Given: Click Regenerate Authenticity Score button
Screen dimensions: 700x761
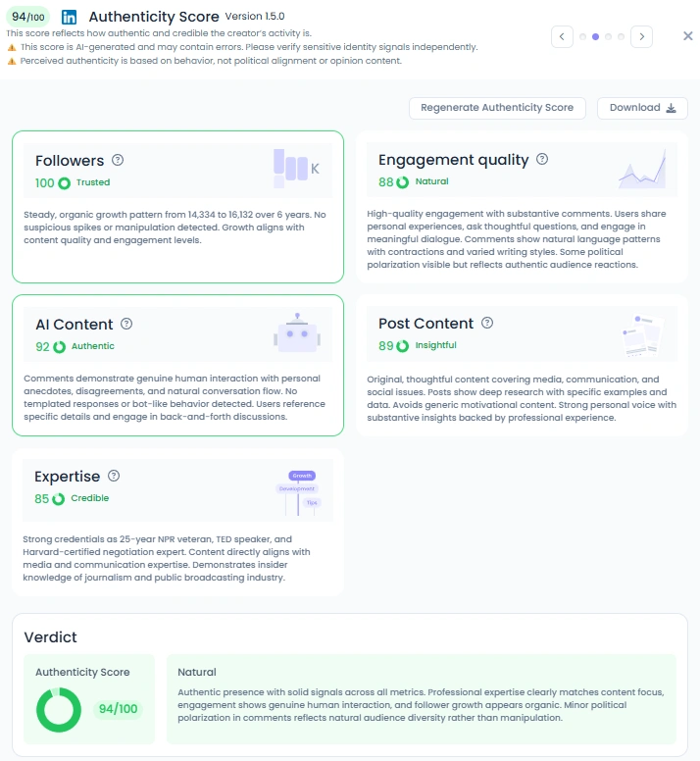Looking at the screenshot, I should coord(497,108).
